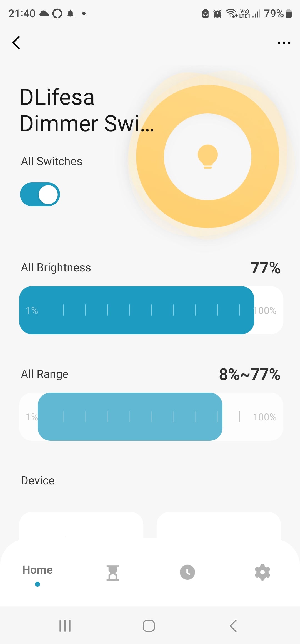Image resolution: width=300 pixels, height=644 pixels.
Task: Open the second device card on right
Action: click(x=219, y=525)
